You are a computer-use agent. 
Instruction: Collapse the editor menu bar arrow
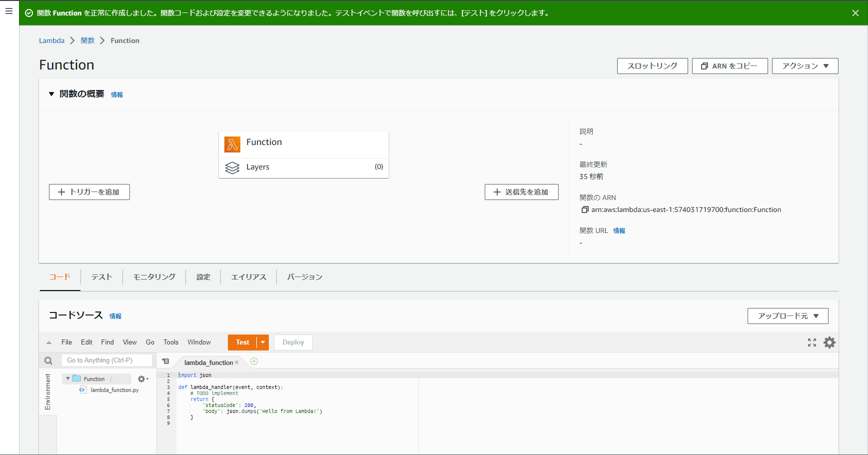[49, 342]
